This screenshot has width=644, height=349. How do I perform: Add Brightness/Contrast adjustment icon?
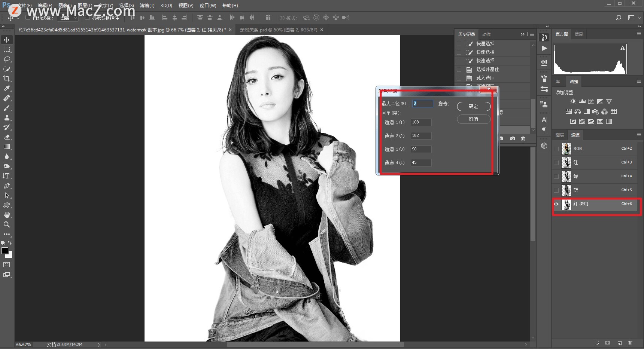[x=573, y=101]
